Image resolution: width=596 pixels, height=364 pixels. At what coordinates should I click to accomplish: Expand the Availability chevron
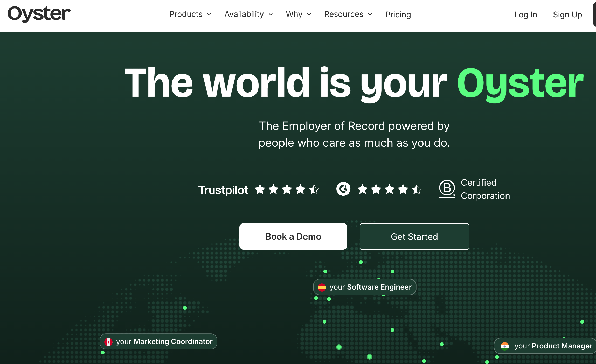click(x=271, y=14)
